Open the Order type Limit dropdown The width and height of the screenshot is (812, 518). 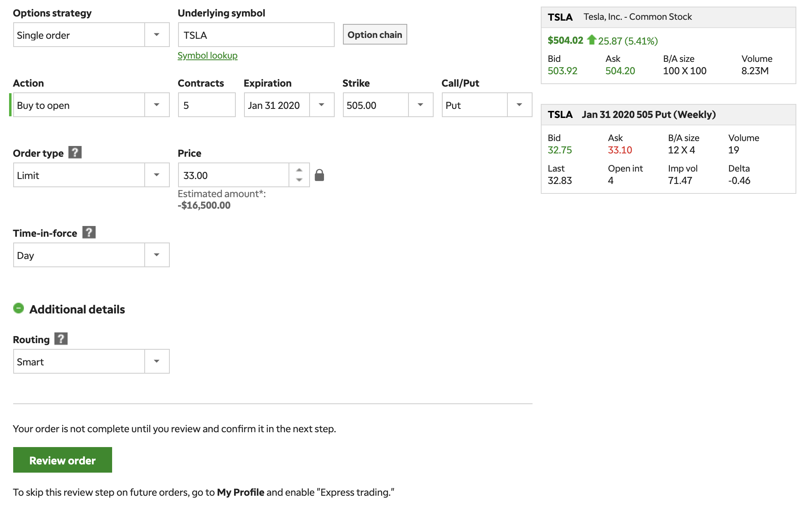coord(91,175)
